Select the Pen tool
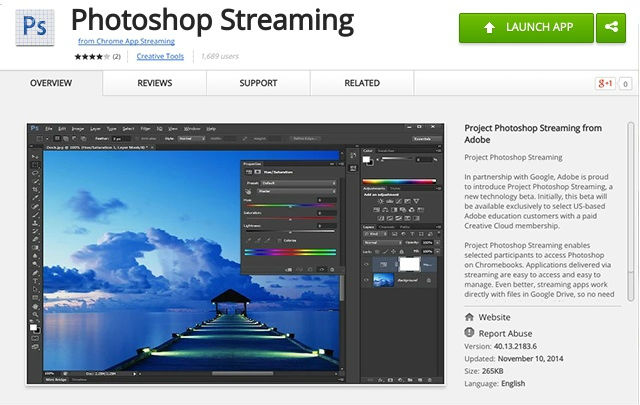Screen dimensions: 640x405 point(36,272)
